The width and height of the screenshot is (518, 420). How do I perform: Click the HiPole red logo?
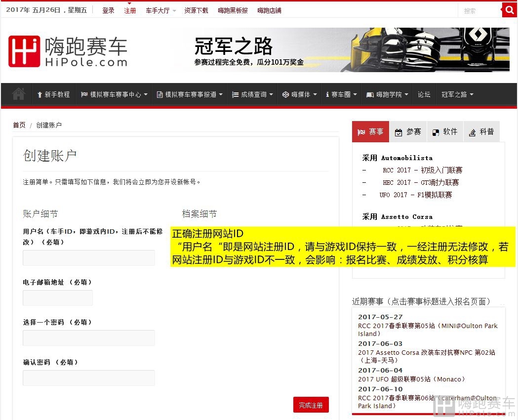coord(24,51)
